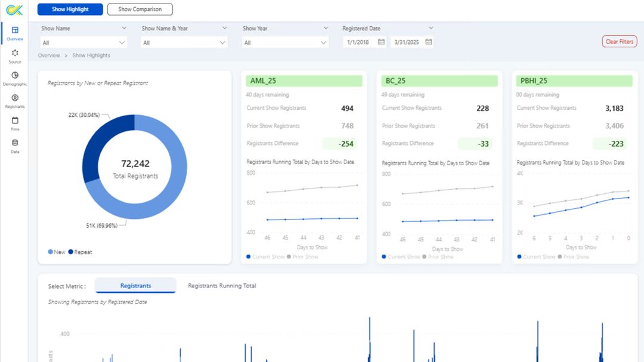The width and height of the screenshot is (644, 362).
Task: Click Current Show legend in PBHI_25 card
Action: (x=537, y=257)
